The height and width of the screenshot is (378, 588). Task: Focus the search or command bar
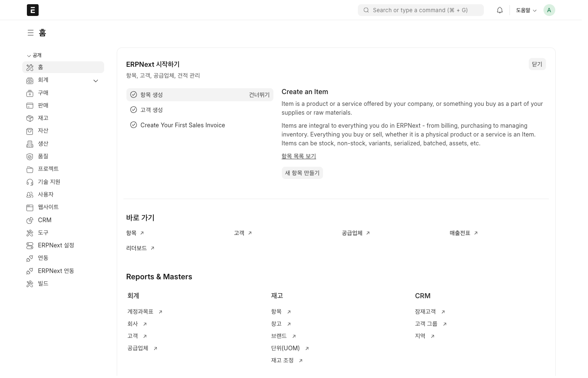(420, 10)
